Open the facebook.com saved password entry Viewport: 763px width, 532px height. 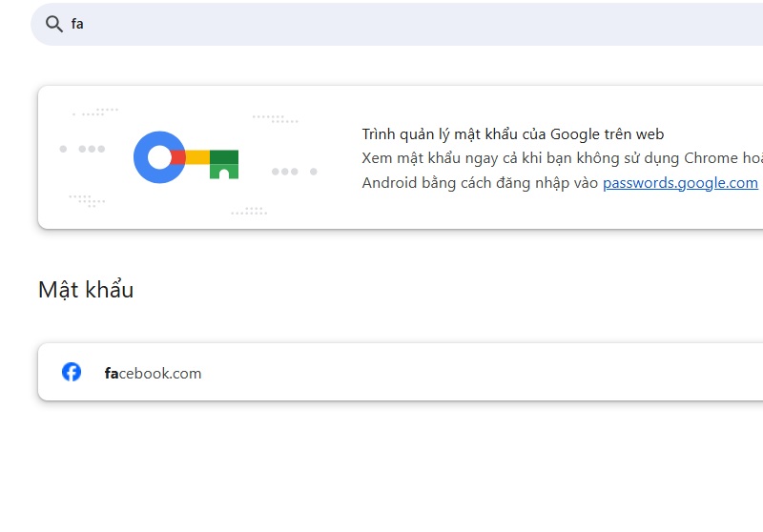pos(153,373)
